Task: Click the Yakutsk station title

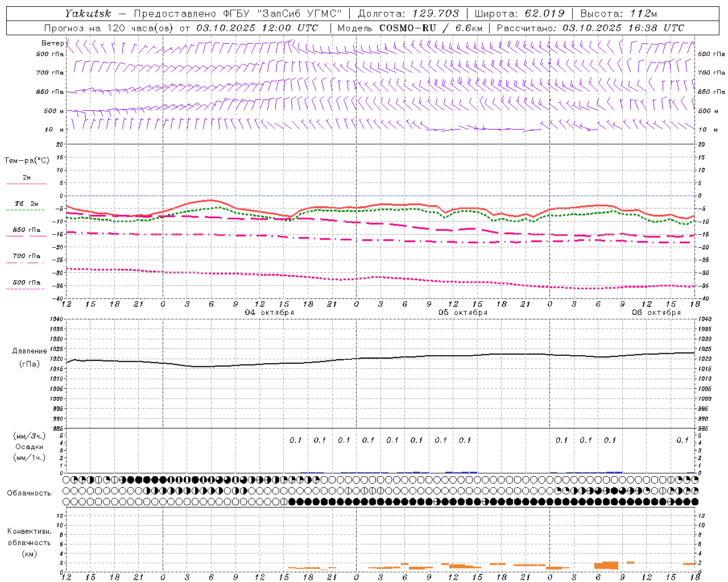Action: tap(88, 13)
